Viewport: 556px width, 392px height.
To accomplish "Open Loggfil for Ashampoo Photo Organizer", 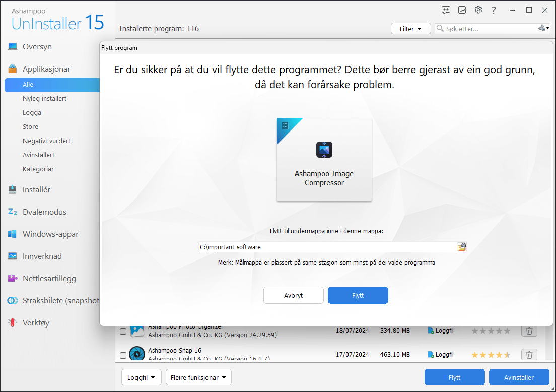I will point(440,330).
